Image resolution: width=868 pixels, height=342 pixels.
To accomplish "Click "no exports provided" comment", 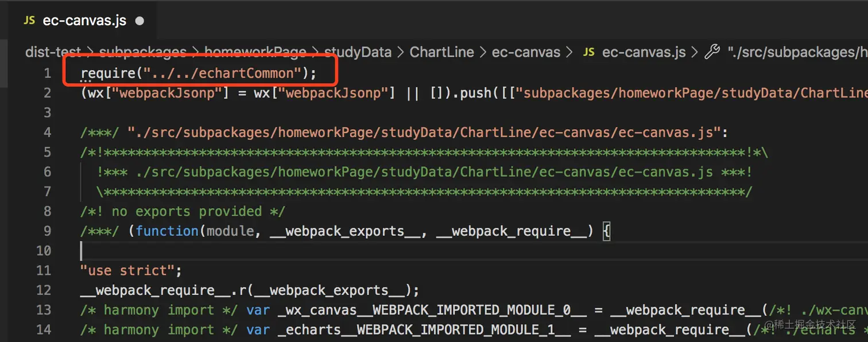I will pyautogui.click(x=183, y=211).
